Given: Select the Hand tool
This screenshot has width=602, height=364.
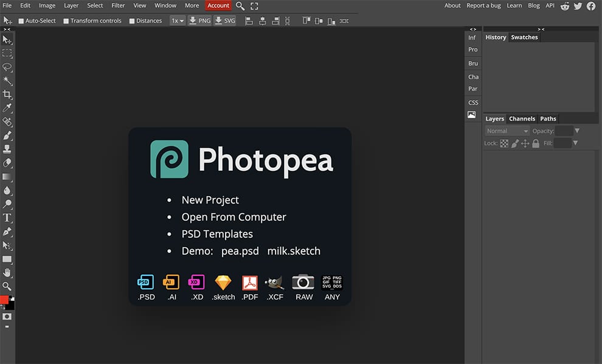Looking at the screenshot, I should click(7, 273).
